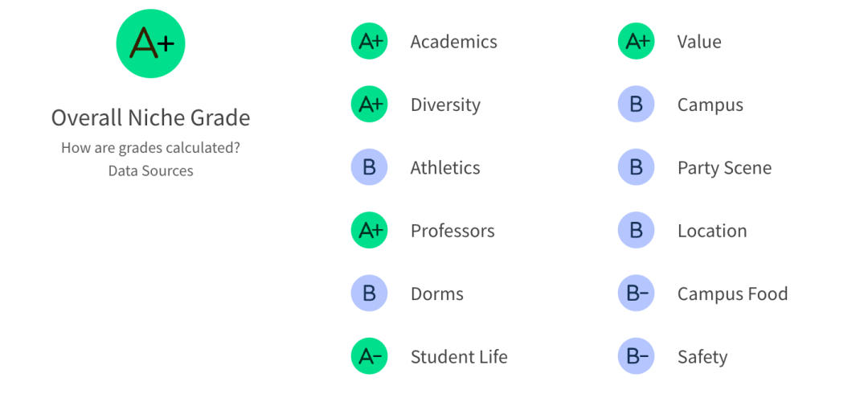The height and width of the screenshot is (394, 868).
Task: Click the Academics category label
Action: pyautogui.click(x=453, y=42)
